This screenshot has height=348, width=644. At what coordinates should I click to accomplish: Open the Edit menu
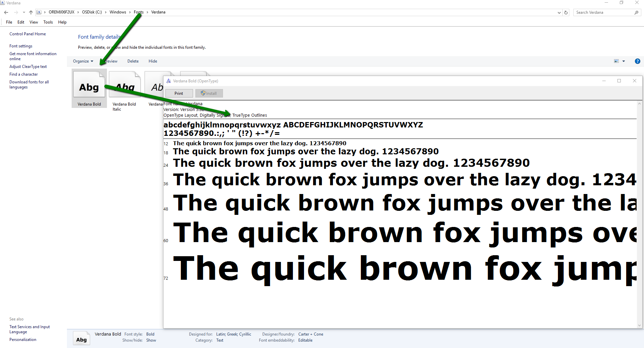coord(21,22)
